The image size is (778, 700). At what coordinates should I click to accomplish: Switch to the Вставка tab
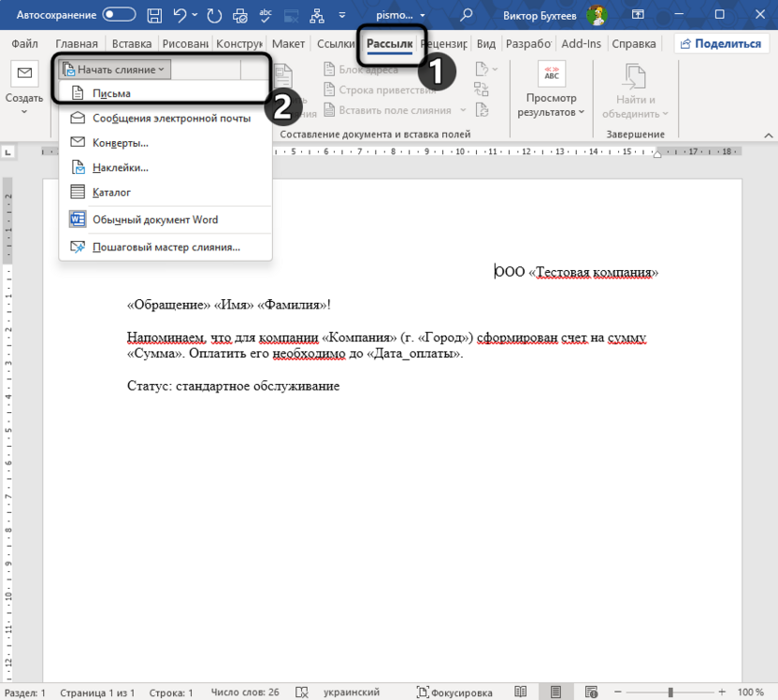click(132, 44)
